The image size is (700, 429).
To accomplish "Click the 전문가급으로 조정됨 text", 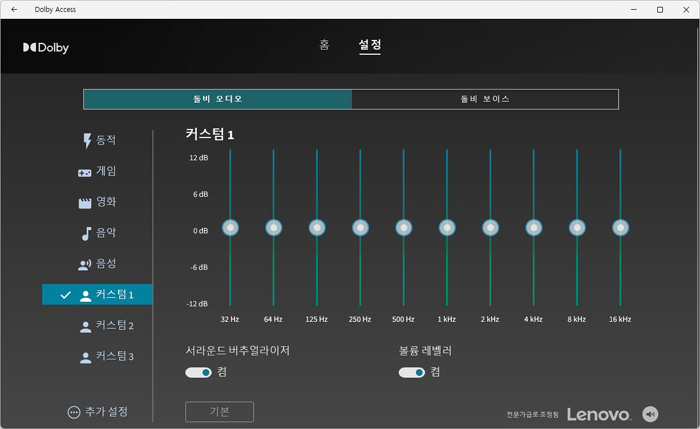I will point(532,415).
